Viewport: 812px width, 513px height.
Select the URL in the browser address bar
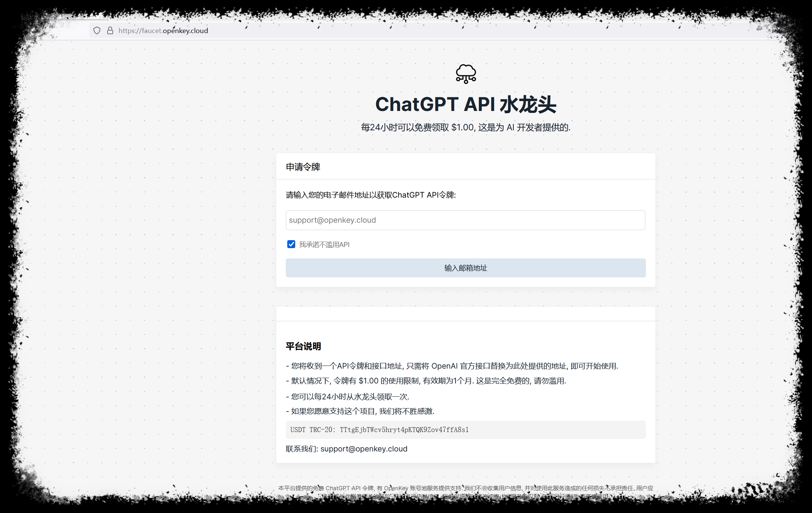point(163,30)
